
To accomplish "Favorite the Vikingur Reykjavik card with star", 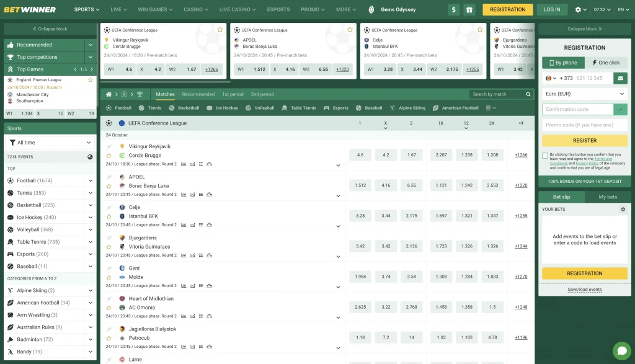I will point(220,30).
